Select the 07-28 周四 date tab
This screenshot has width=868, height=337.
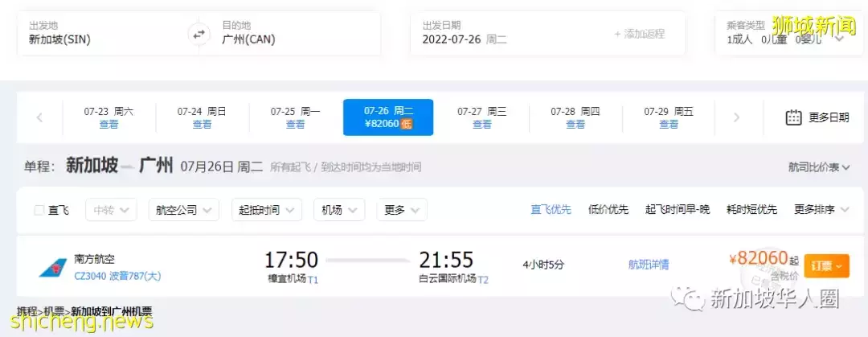[575, 117]
